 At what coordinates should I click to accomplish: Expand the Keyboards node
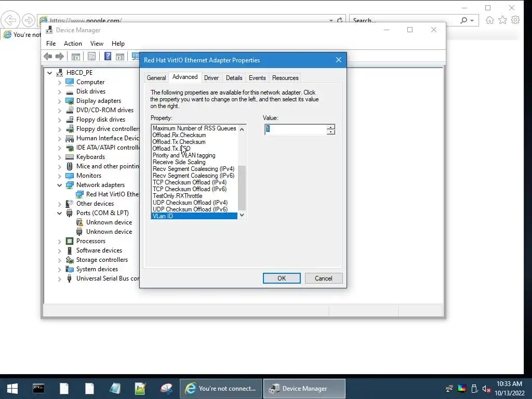60,157
